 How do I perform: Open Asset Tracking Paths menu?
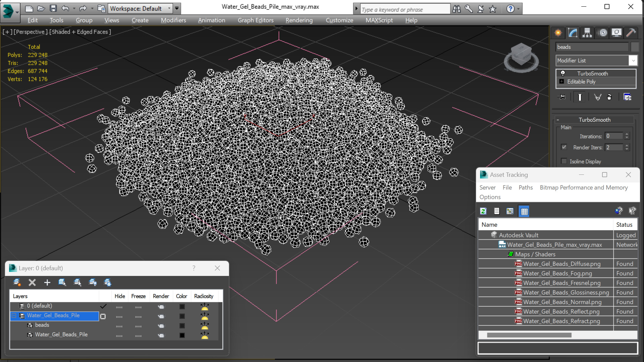pos(525,188)
